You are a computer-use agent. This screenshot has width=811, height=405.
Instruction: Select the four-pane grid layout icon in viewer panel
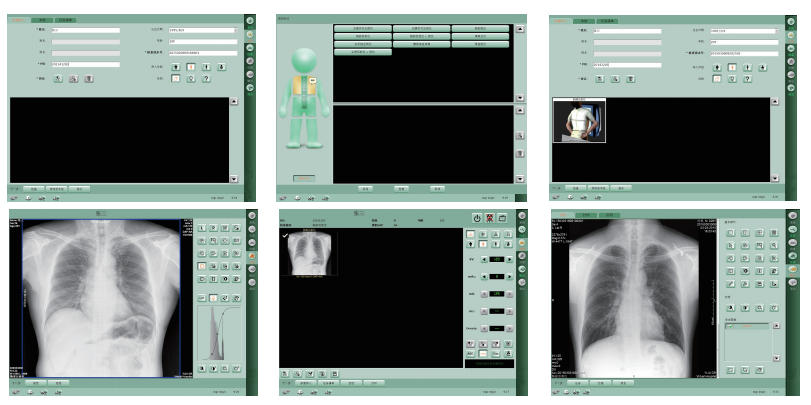759,233
